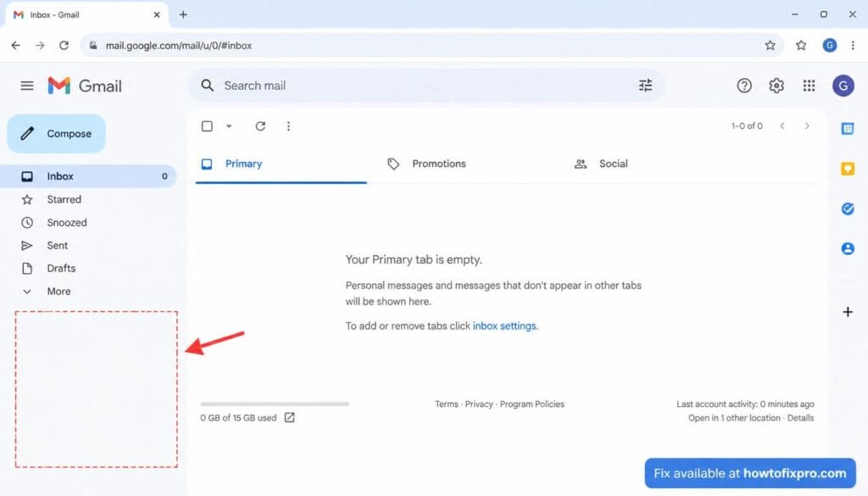868x496 pixels.
Task: Click the storage usage bar
Action: click(x=275, y=404)
